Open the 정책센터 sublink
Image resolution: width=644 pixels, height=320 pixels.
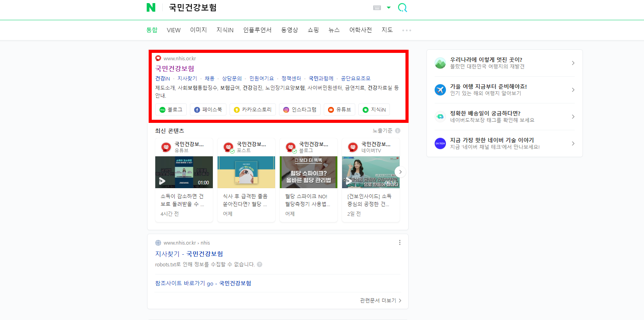(291, 78)
